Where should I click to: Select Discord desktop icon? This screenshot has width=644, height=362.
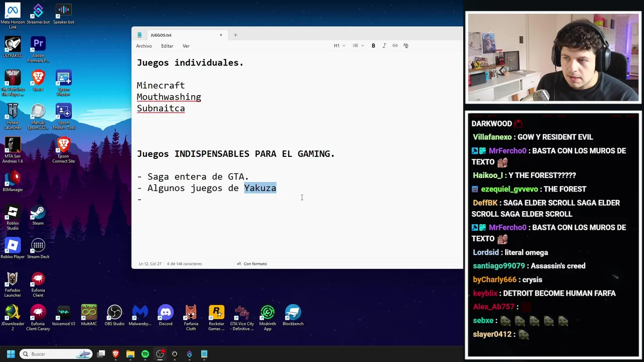coord(166,315)
